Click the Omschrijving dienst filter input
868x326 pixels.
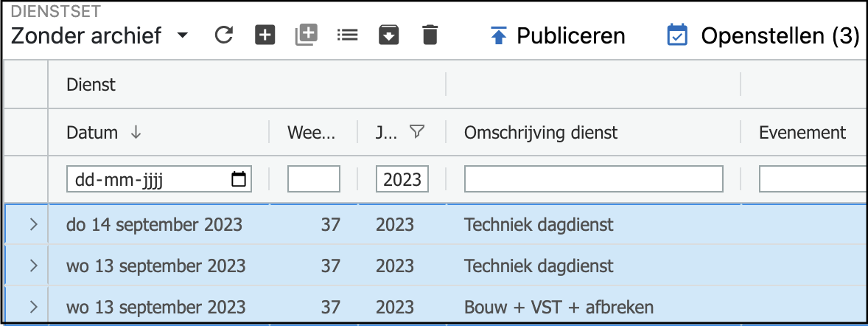click(594, 179)
